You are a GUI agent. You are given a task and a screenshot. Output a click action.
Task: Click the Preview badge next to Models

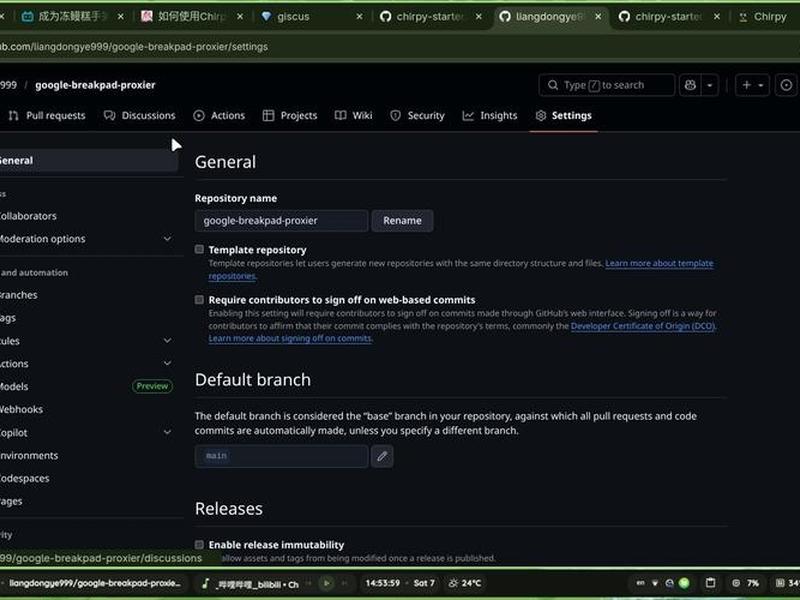pos(152,386)
